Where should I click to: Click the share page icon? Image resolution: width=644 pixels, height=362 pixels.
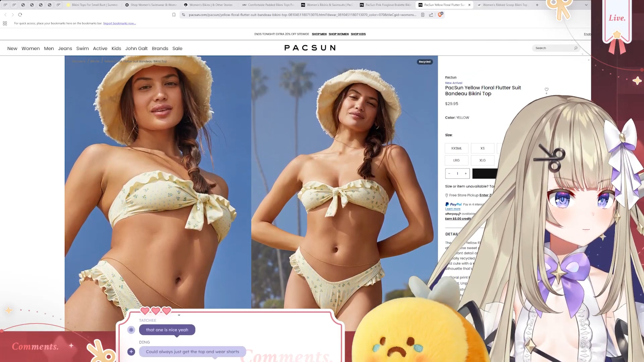pyautogui.click(x=431, y=15)
